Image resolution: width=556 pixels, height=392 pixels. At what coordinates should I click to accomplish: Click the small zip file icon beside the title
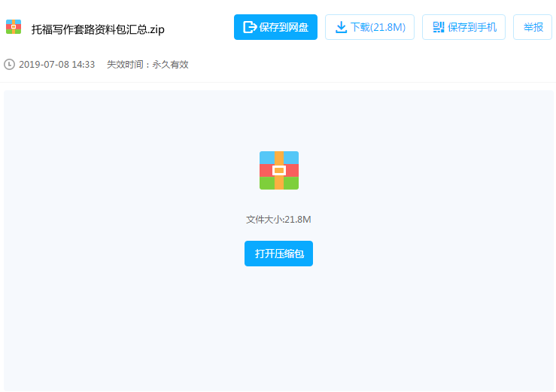[x=14, y=27]
